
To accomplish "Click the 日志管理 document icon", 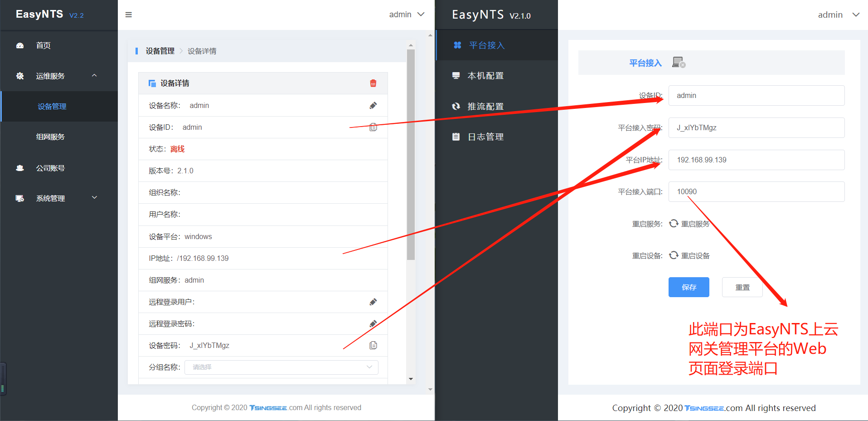I will click(456, 137).
